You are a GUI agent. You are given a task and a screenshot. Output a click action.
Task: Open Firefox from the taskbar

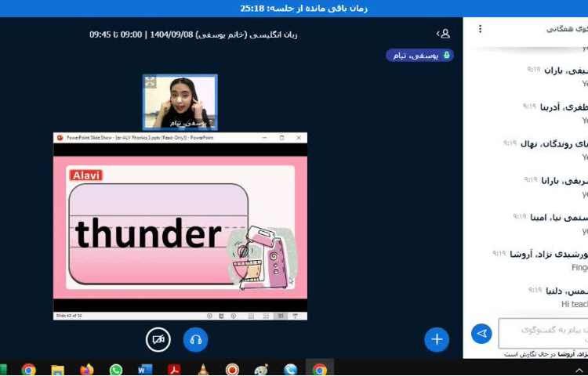(86, 369)
